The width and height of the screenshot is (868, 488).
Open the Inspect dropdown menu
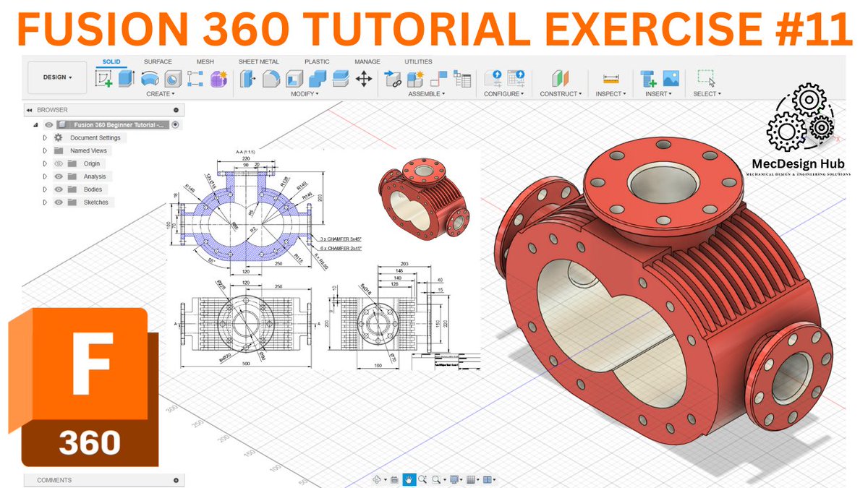[x=611, y=94]
